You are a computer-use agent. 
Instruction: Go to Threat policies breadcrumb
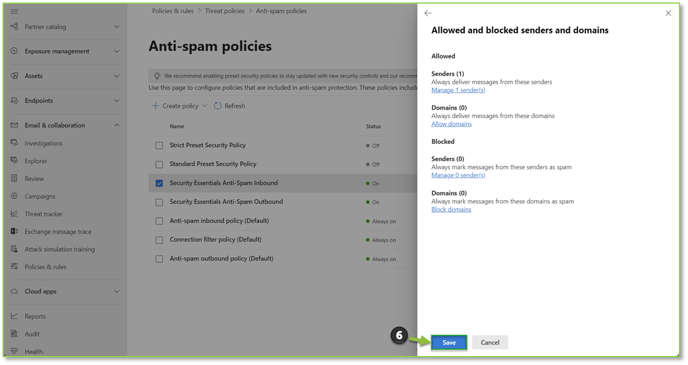(225, 11)
